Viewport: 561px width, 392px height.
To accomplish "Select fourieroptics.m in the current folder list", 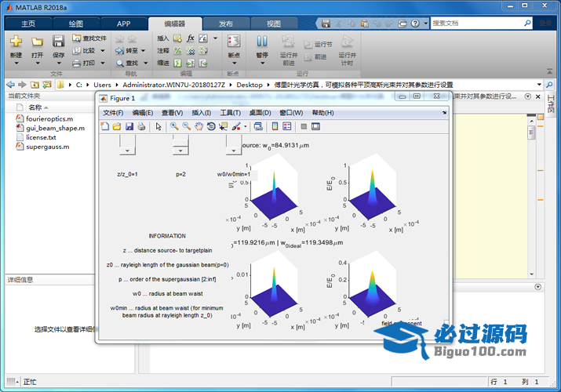I will 49,118.
